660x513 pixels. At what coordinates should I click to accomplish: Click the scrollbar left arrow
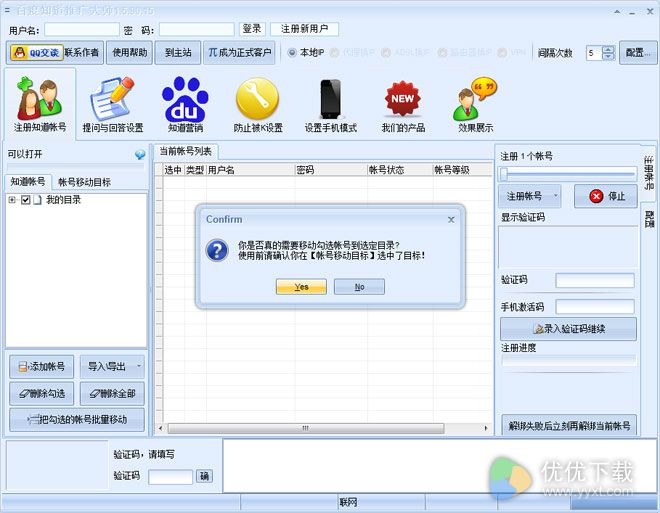click(x=160, y=428)
